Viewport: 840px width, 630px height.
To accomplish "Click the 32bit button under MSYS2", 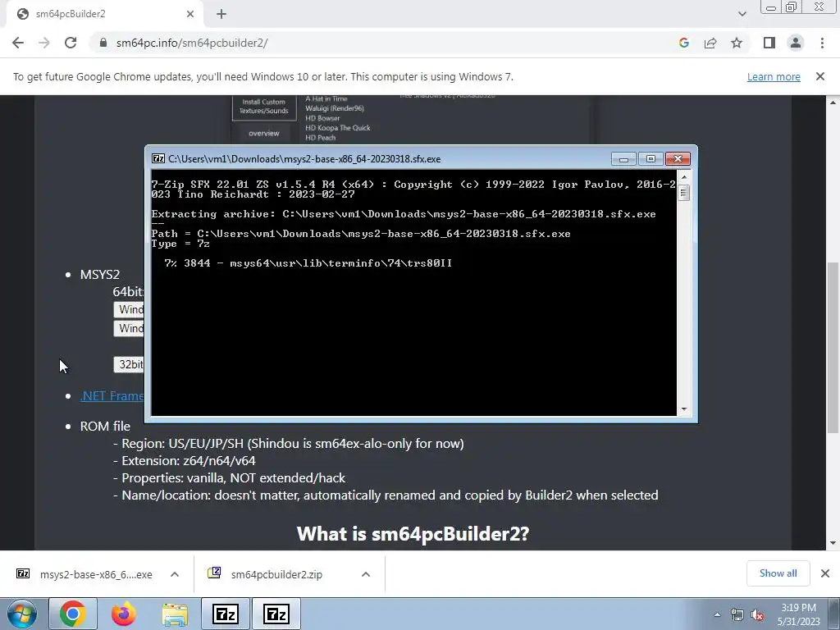I will (x=129, y=364).
